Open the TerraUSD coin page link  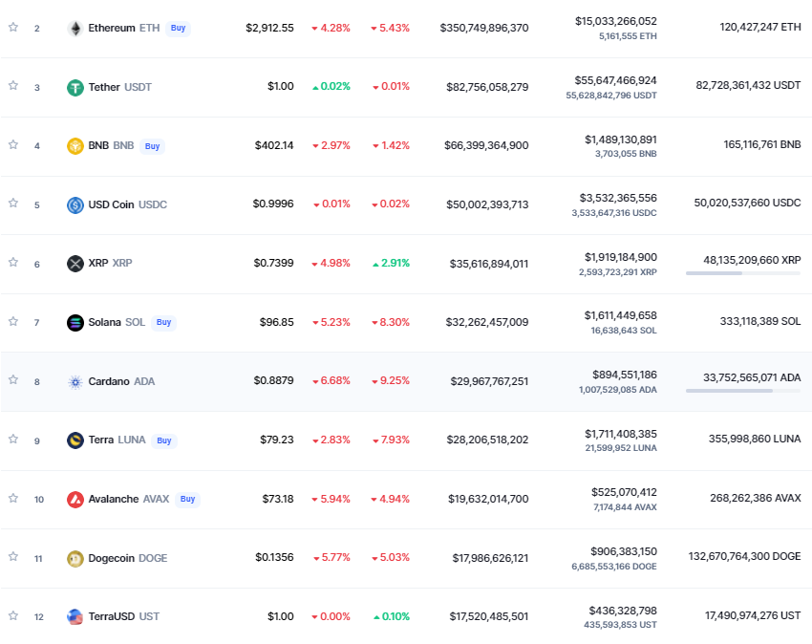124,616
